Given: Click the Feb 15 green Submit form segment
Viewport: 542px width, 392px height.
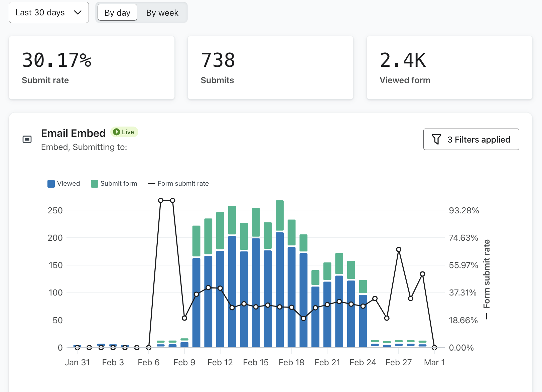Looking at the screenshot, I should pyautogui.click(x=256, y=222).
